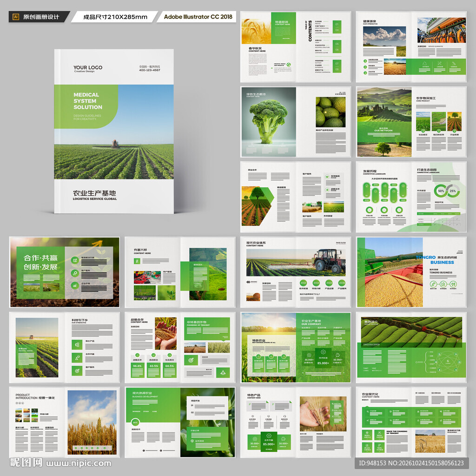Select the 'MEDICAL SYSTEM SOLUTION' cover title
Image resolution: width=476 pixels, height=476 pixels.
pos(88,101)
